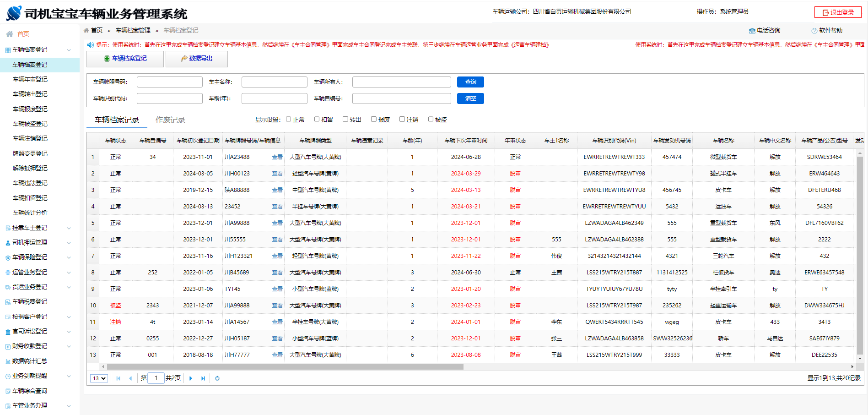The height and width of the screenshot is (415, 868).
Task: Click the help question icon beside 软件帮助
Action: tap(814, 31)
